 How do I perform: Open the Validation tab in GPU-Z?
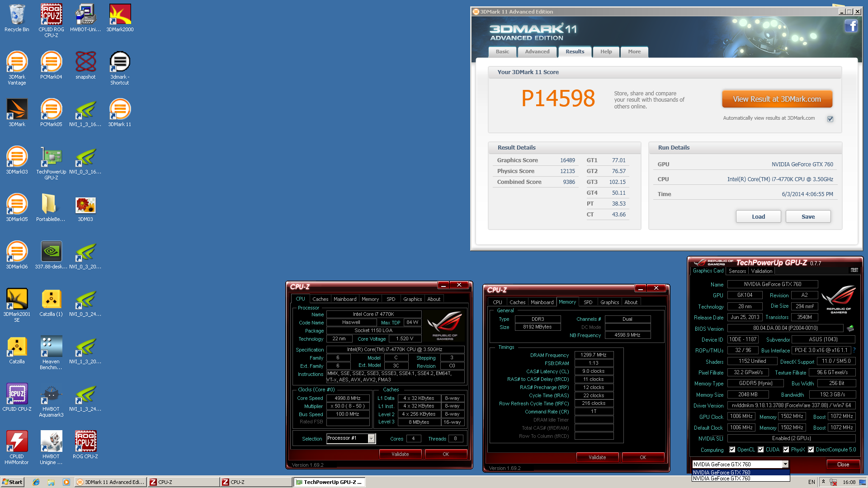(761, 271)
